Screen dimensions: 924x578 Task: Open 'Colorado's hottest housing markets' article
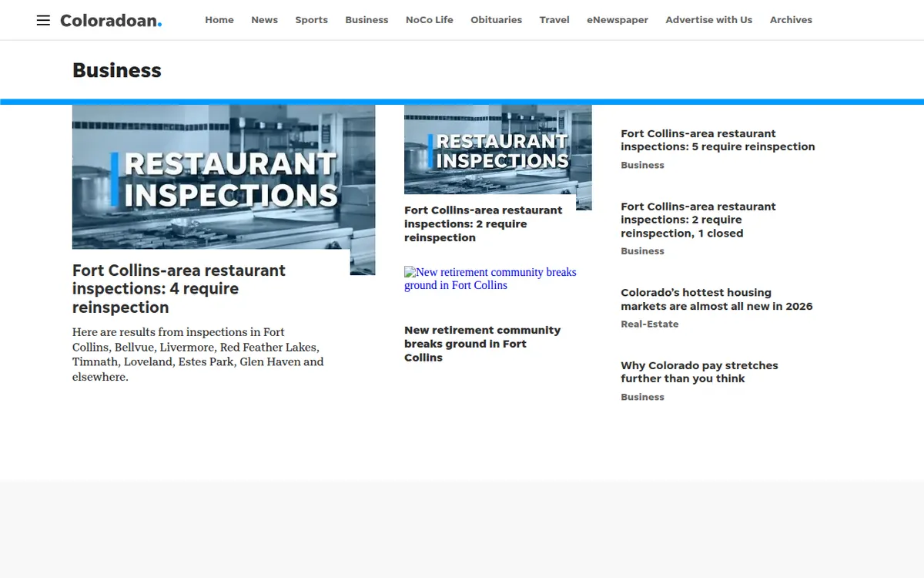point(717,299)
